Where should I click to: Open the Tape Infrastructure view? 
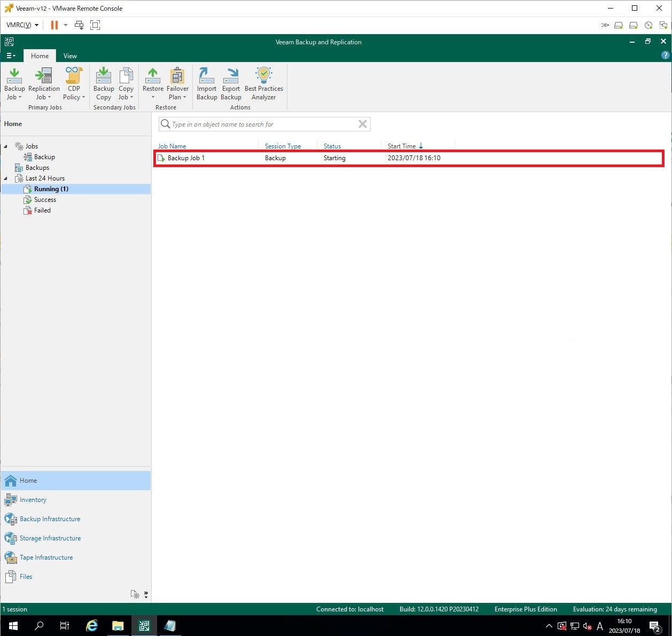click(x=76, y=558)
